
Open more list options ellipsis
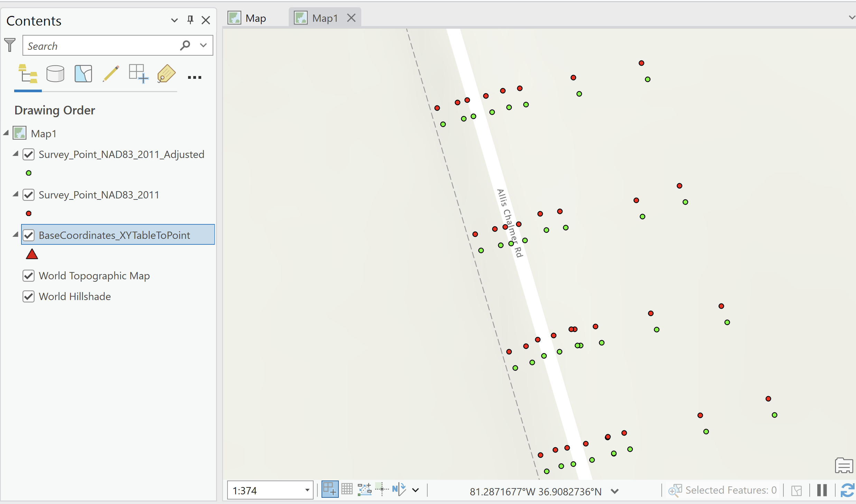[195, 77]
